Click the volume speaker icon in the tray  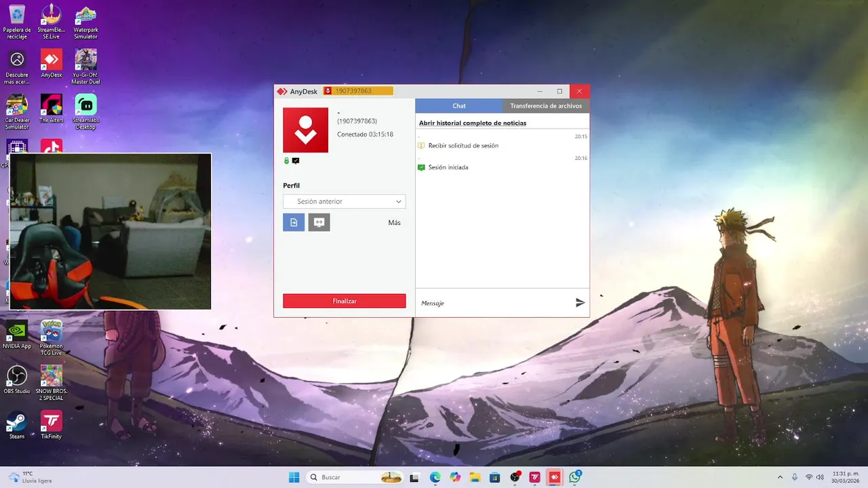point(821,477)
